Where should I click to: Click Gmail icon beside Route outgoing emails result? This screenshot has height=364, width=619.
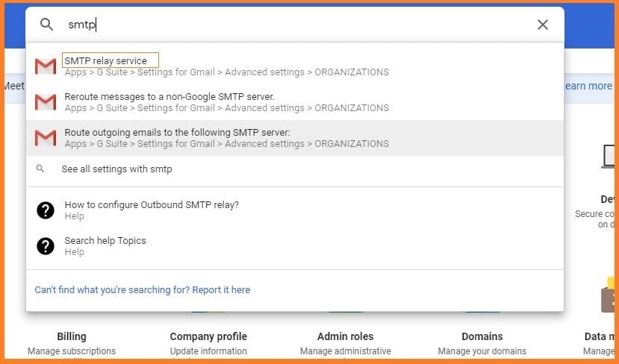46,138
